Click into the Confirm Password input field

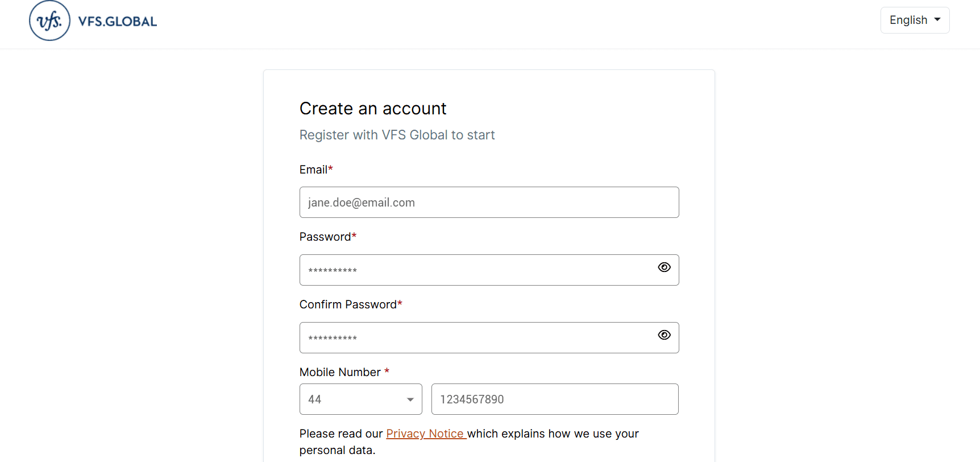[477, 338]
